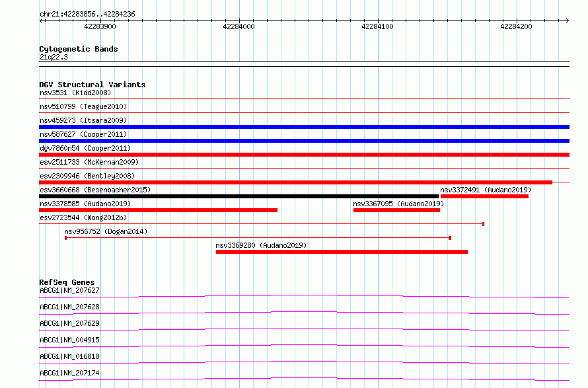Open the DGV Structural Variants track title

click(x=92, y=85)
